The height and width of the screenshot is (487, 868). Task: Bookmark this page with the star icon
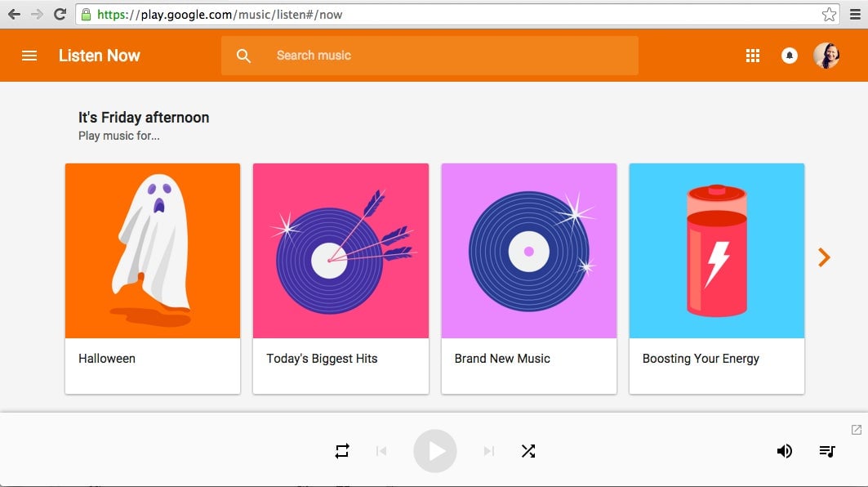coord(829,15)
